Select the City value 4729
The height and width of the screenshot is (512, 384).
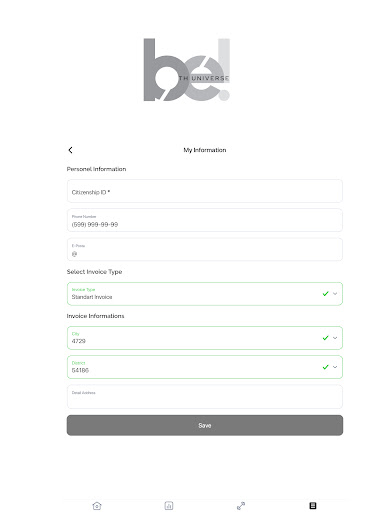pos(79,341)
